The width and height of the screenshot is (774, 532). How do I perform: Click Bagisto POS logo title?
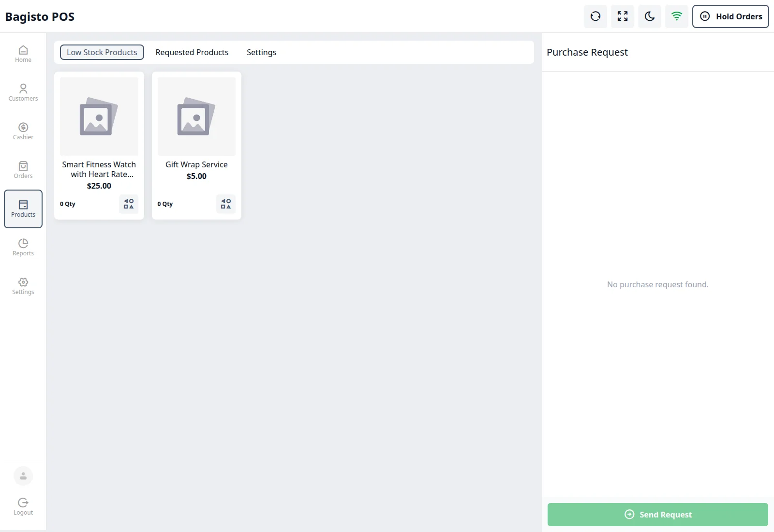click(40, 16)
